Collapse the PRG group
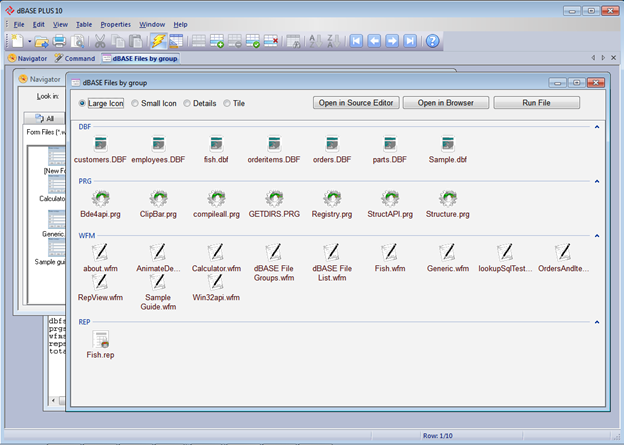Screen dimensions: 624x445 [597, 181]
